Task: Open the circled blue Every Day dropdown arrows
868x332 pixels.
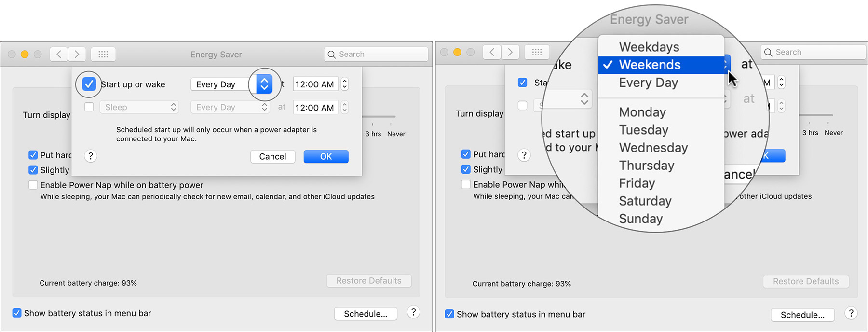Action: point(264,84)
